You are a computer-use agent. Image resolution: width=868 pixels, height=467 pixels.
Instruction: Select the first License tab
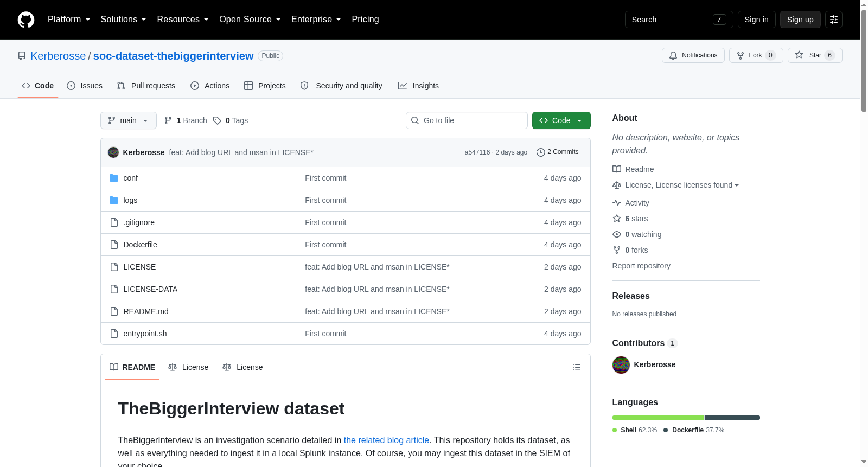[x=188, y=367]
